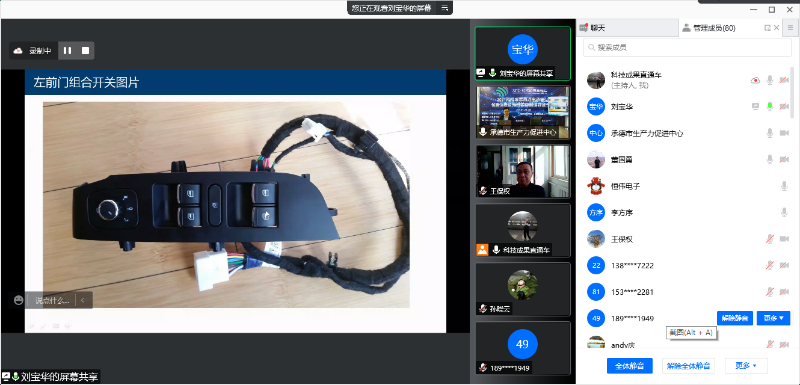This screenshot has width=800, height=385.
Task: Collapse the floating chat input bar
Action: (x=83, y=300)
